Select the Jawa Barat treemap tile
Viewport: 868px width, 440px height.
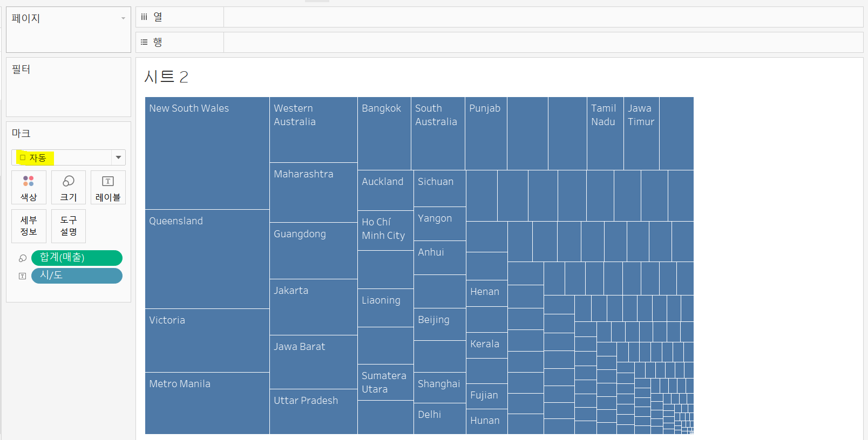click(314, 362)
